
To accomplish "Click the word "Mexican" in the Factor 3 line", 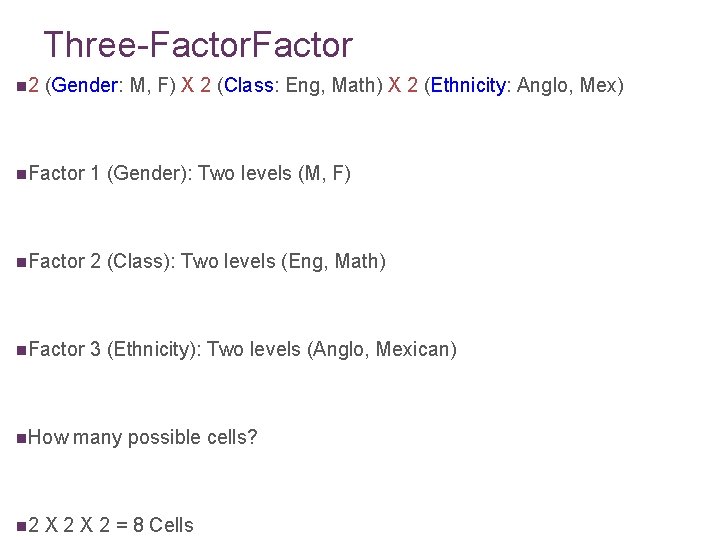I will (x=414, y=350).
